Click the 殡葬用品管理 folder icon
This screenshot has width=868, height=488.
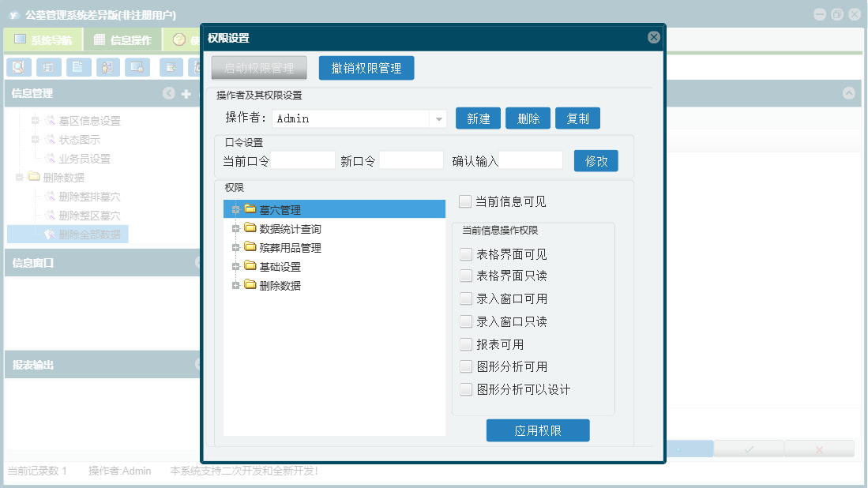point(250,247)
